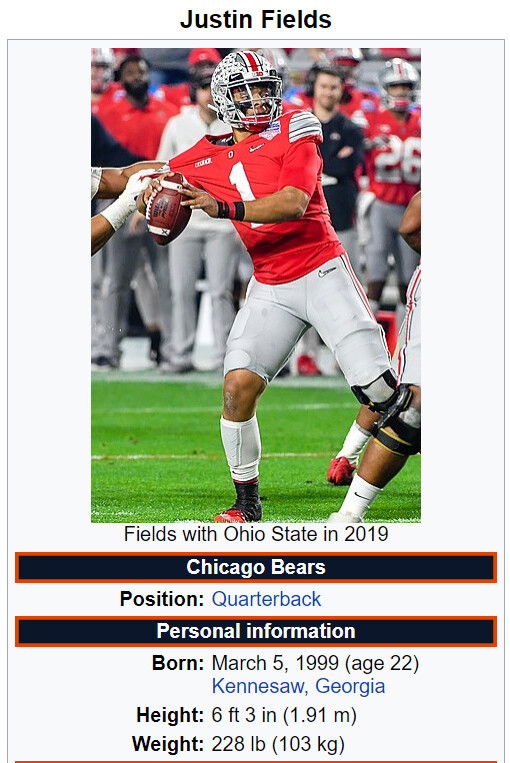Click the birth date March 5, 1999
510x763 pixels.
click(275, 663)
